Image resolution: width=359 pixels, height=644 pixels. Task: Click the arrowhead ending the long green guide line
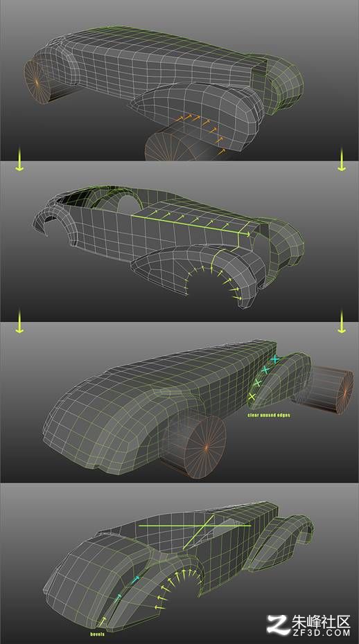point(247,234)
